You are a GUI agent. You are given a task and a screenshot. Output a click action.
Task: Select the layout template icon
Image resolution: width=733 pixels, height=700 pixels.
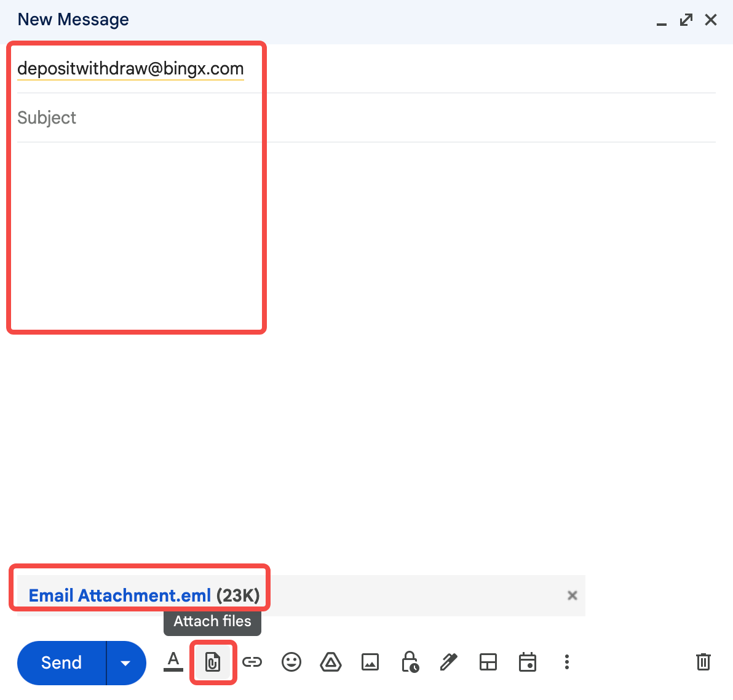coord(488,662)
